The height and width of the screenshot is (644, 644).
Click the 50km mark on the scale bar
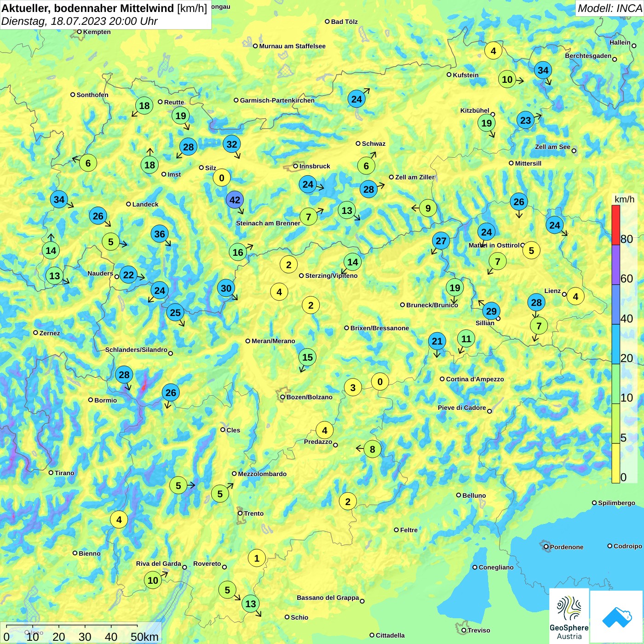tap(144, 637)
